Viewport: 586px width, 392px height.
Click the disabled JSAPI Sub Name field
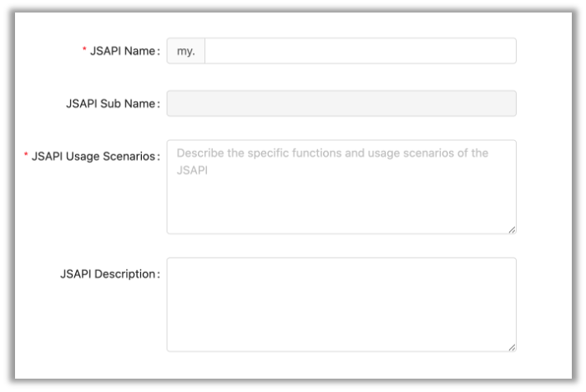coord(341,103)
